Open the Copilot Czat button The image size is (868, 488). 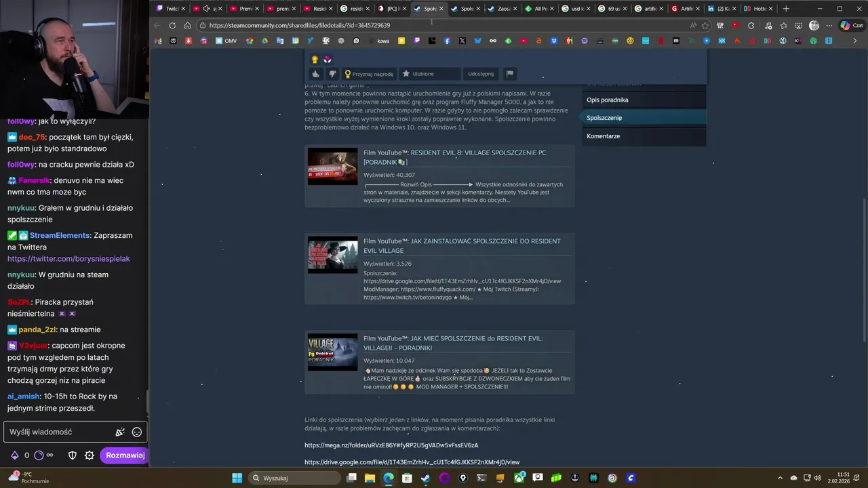click(x=851, y=25)
